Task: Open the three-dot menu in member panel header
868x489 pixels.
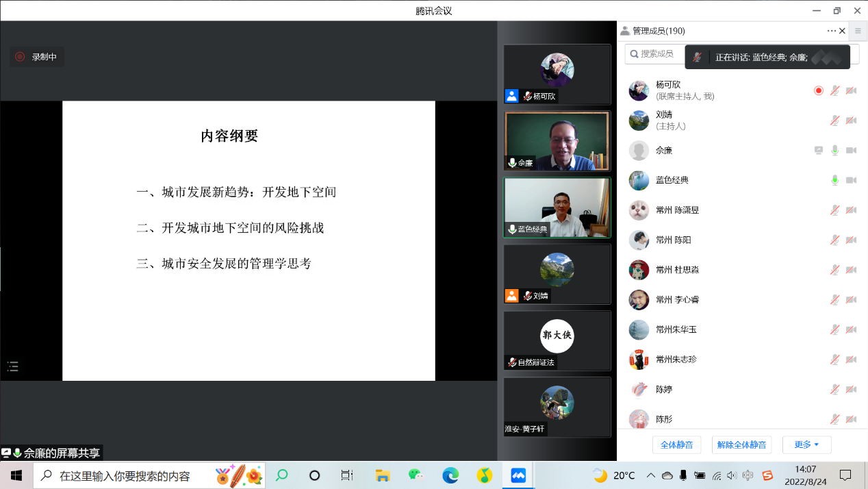Action: click(831, 31)
